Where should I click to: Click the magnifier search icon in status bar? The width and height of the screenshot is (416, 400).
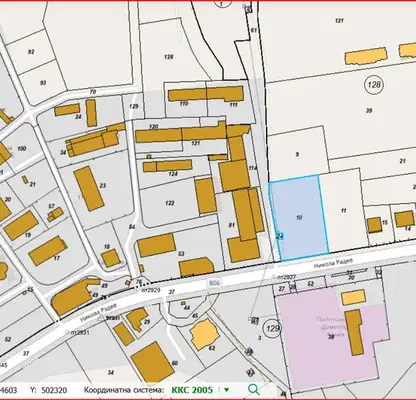point(254,389)
